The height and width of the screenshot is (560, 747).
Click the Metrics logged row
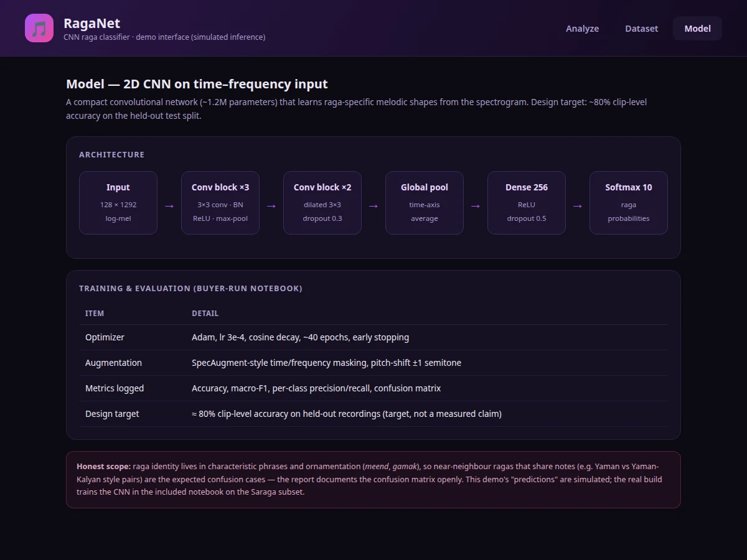(x=374, y=388)
